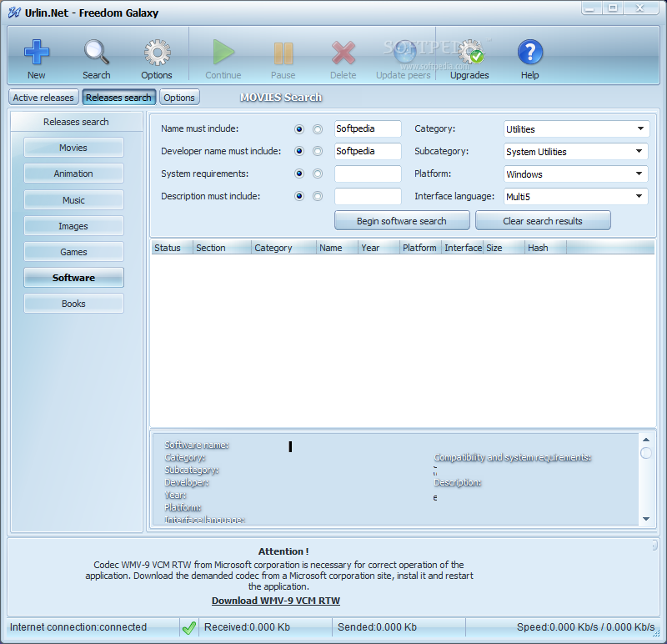Click the Name must include text field

[x=368, y=128]
